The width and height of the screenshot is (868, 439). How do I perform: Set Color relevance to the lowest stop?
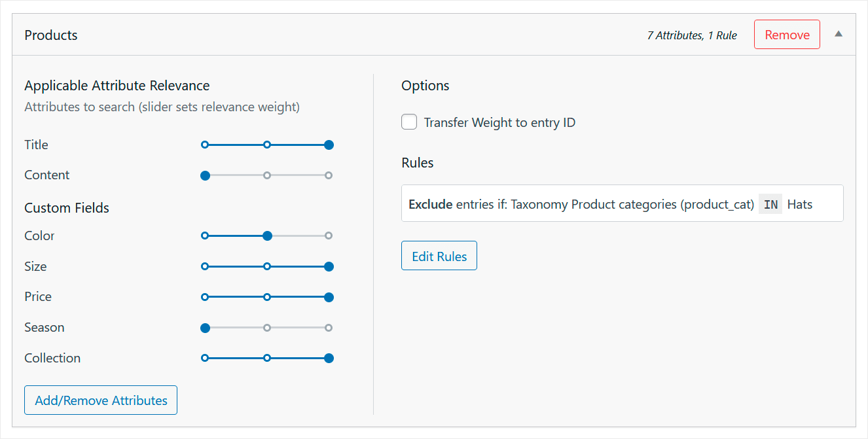point(205,236)
